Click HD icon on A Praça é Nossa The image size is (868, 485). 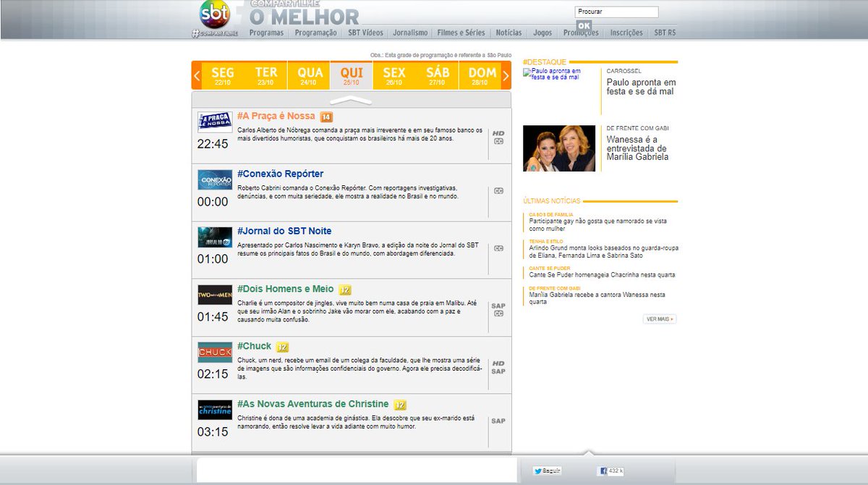tap(498, 133)
